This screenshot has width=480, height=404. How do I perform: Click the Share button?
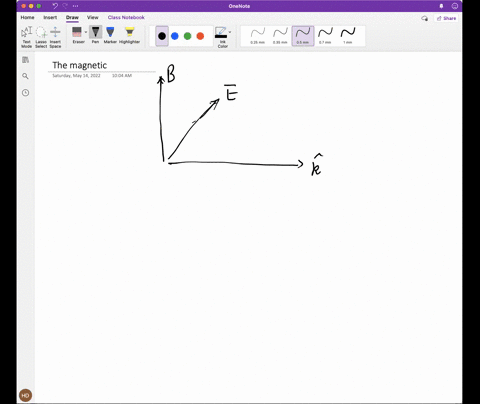pyautogui.click(x=446, y=18)
